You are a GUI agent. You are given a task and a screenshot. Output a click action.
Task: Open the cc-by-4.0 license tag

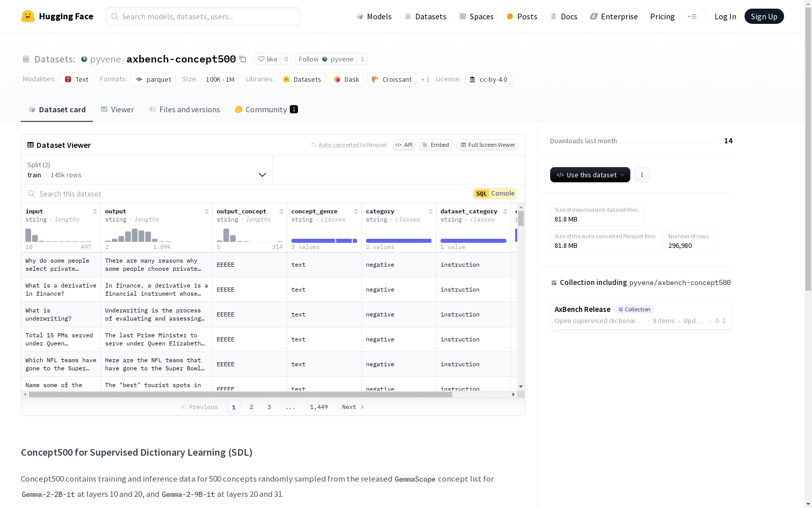click(489, 79)
